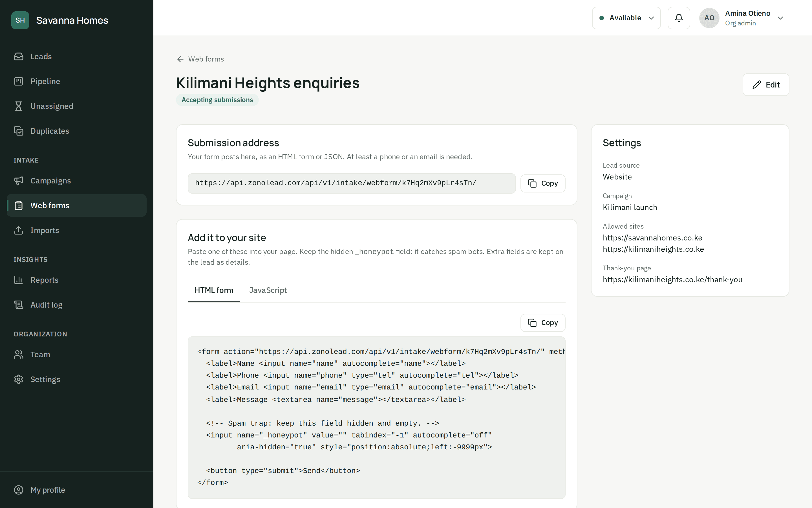Click the HTML code snippet block
This screenshot has width=812, height=508.
pyautogui.click(x=376, y=418)
